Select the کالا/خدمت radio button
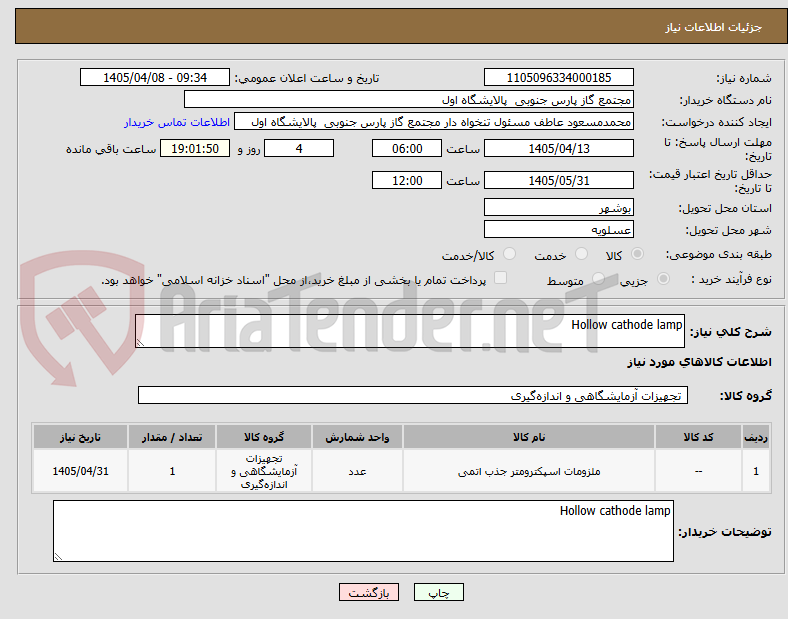 pyautogui.click(x=510, y=254)
